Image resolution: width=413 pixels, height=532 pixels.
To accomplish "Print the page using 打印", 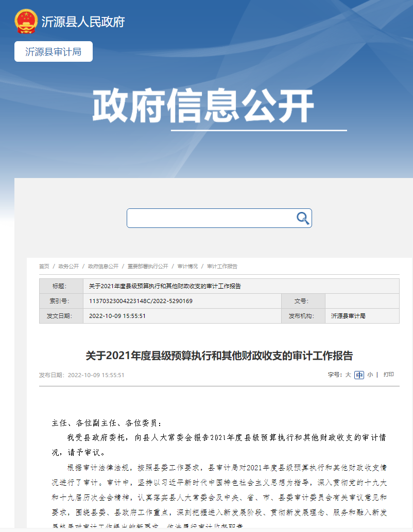I will [389, 375].
